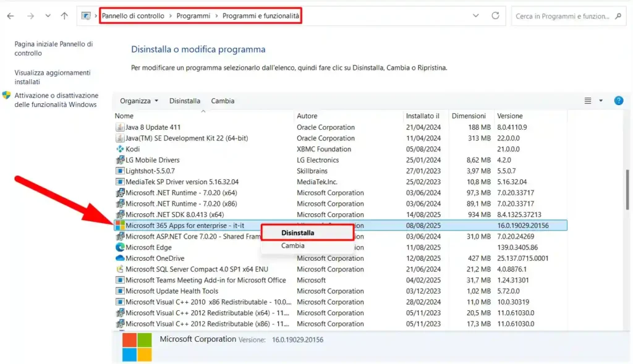Screen dimensions: 633x364
Task: Click the Microsoft Edge icon in the list
Action: pos(120,247)
